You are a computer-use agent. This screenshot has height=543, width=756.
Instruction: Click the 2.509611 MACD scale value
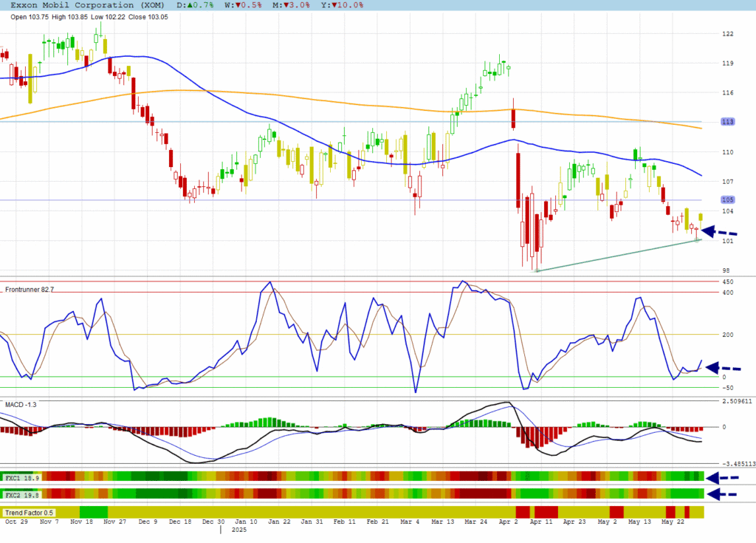[x=737, y=401]
